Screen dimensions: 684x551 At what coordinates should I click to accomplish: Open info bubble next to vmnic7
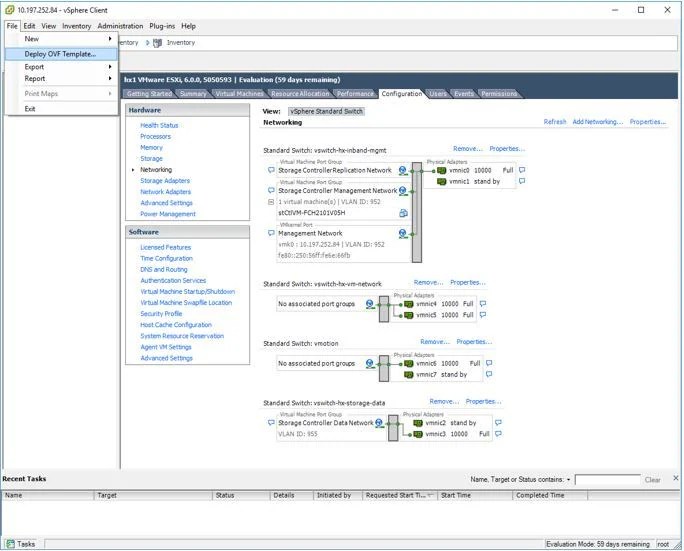pyautogui.click(x=489, y=374)
